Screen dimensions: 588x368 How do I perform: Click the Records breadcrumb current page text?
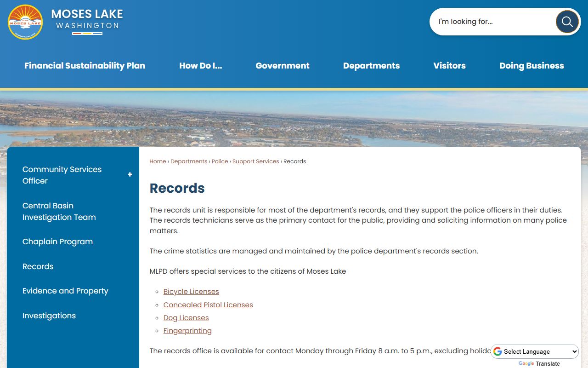point(294,161)
